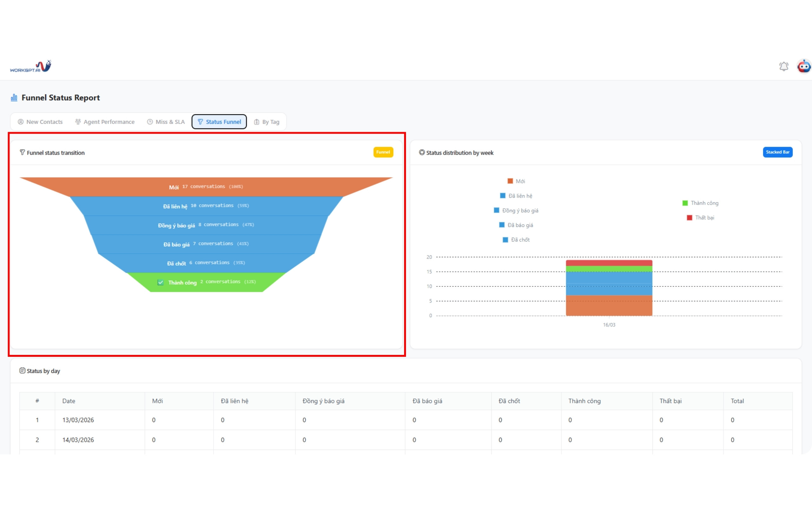Click the circle icon next to the Status distribution by week title
The height and width of the screenshot is (507, 812).
(422, 152)
